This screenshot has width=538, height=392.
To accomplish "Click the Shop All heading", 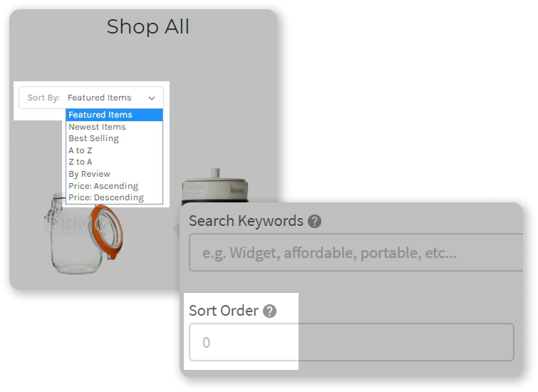I will point(148,26).
